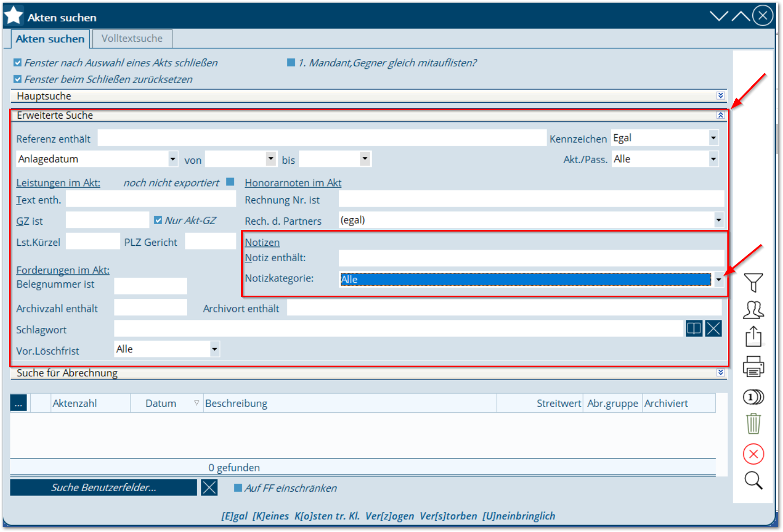Sort by Archiviert column header

pyautogui.click(x=679, y=403)
